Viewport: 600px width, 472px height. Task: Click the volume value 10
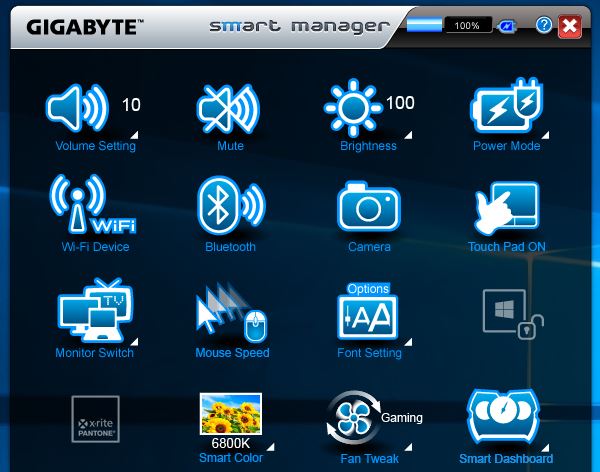131,105
